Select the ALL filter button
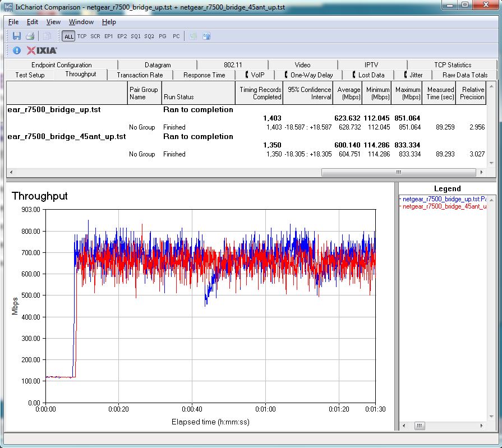This screenshot has height=448, width=502. coord(68,36)
